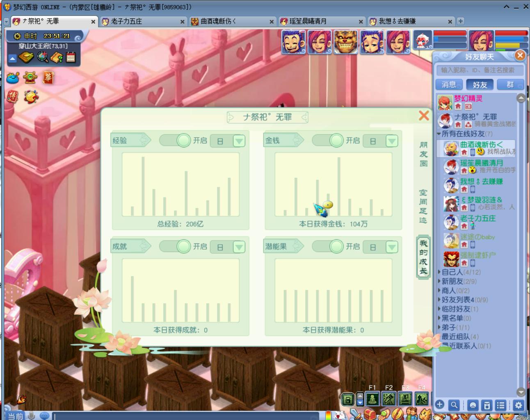The width and height of the screenshot is (530, 420).
Task: Open the friend panel settings gear
Action: (519, 405)
